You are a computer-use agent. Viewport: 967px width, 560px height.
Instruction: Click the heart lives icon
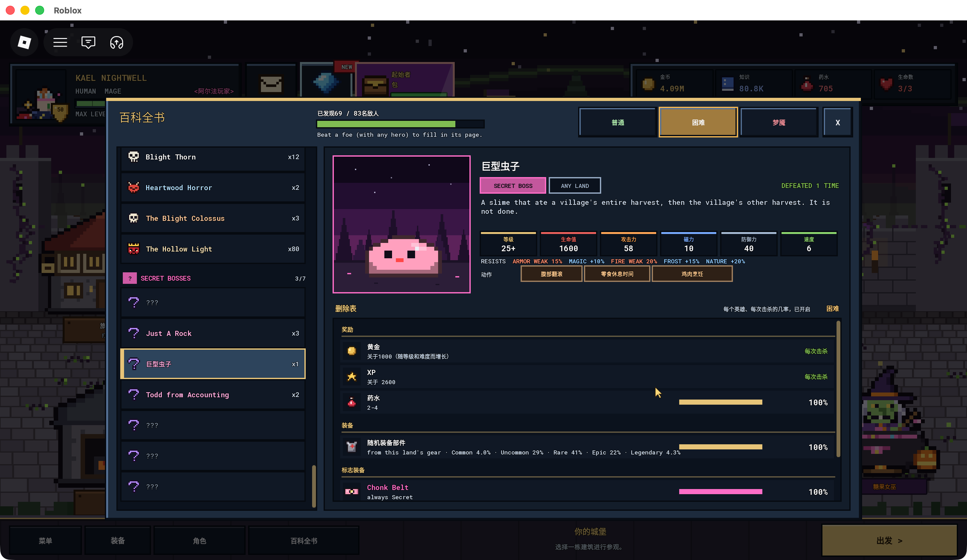[x=886, y=84]
